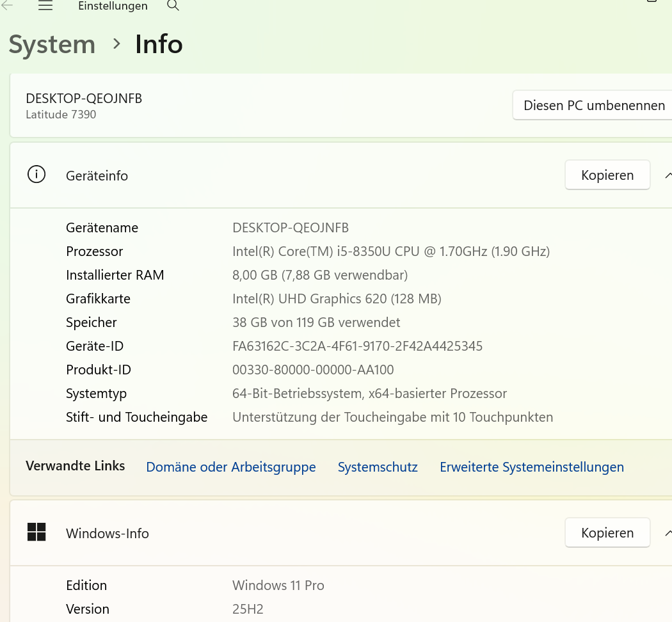Click the Grafikkarte label
The width and height of the screenshot is (672, 622).
98,299
